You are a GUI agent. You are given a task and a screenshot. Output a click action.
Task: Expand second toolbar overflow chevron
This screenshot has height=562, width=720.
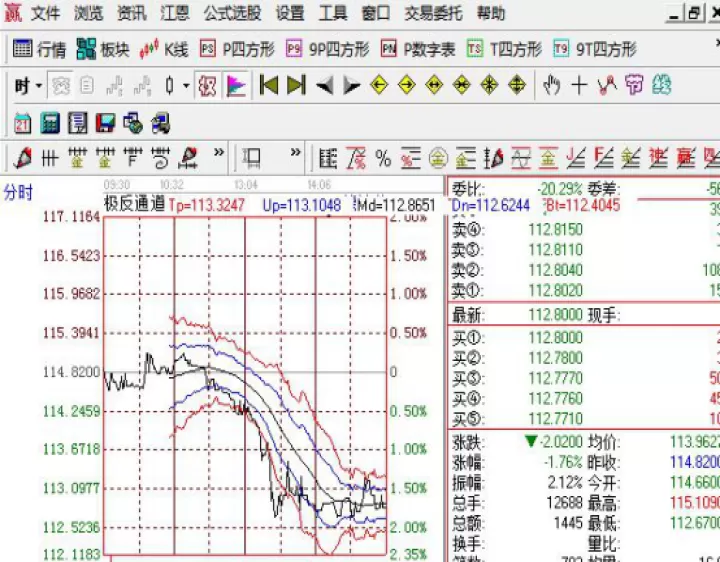coord(296,152)
